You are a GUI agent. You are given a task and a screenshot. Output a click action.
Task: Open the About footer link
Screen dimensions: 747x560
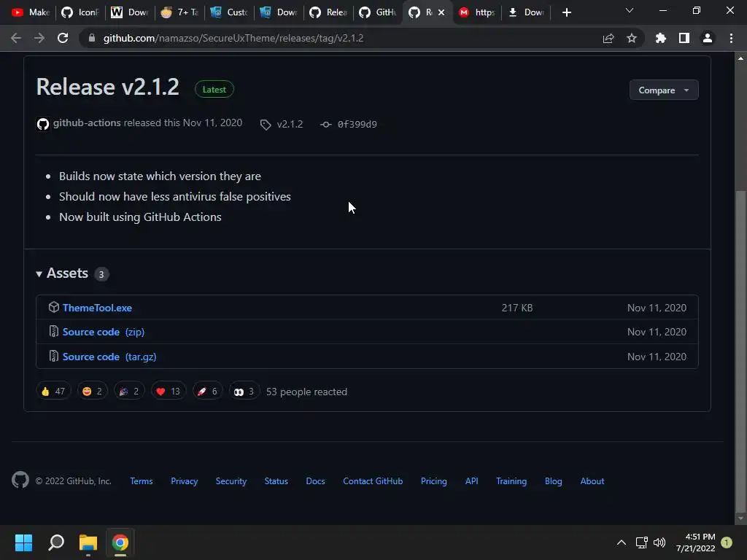point(592,481)
